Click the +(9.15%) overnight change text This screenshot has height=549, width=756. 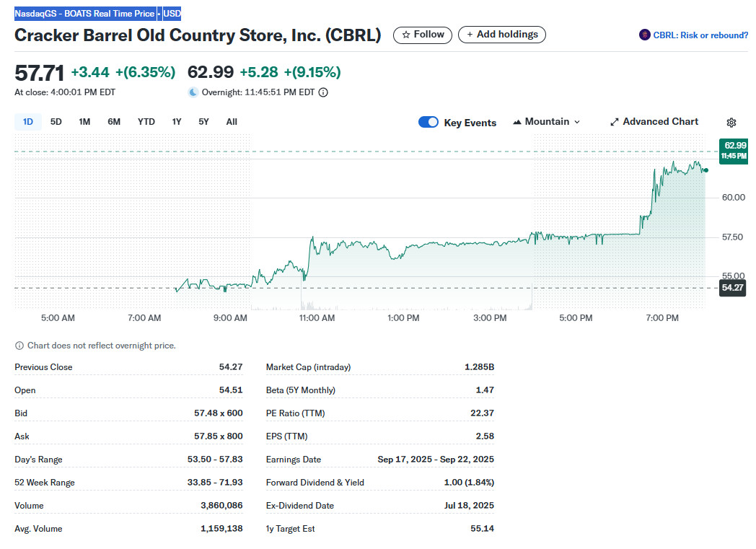pyautogui.click(x=312, y=72)
